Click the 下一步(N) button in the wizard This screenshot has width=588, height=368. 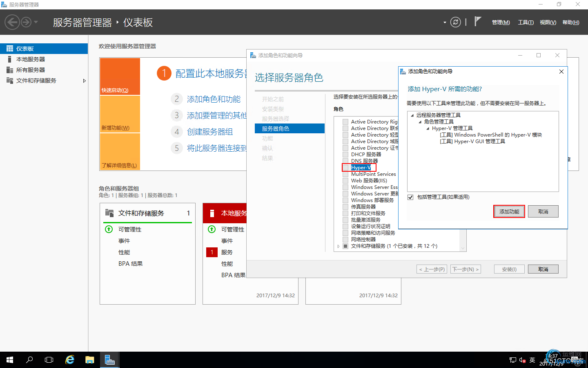(465, 269)
